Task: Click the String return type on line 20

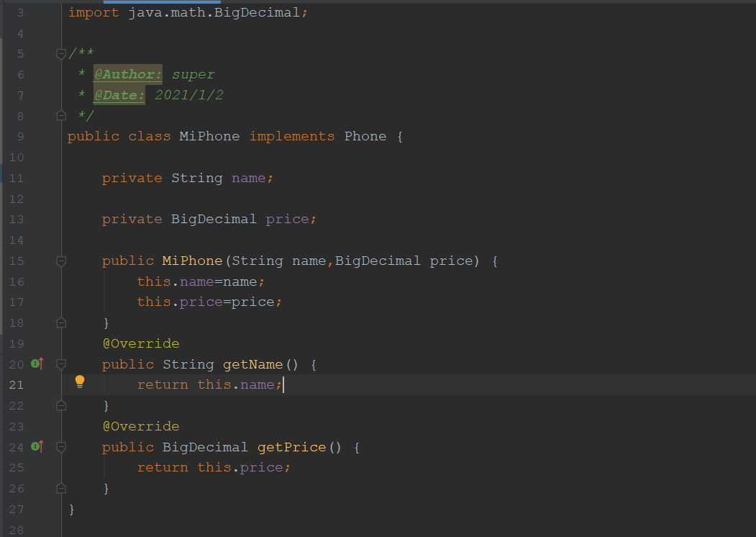Action: [x=188, y=364]
